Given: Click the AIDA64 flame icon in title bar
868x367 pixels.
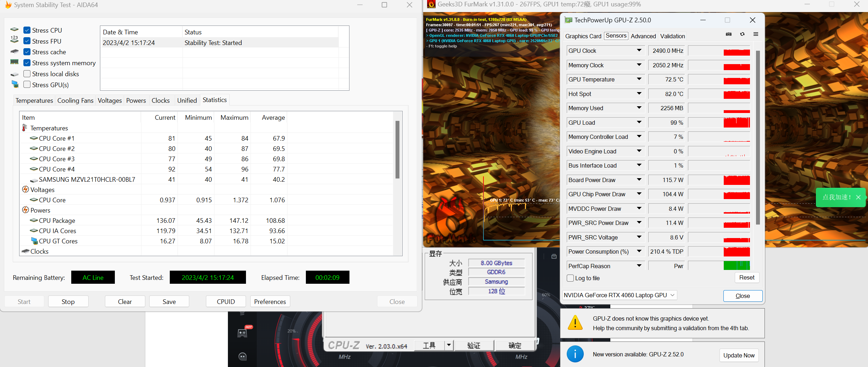Looking at the screenshot, I should [x=8, y=5].
